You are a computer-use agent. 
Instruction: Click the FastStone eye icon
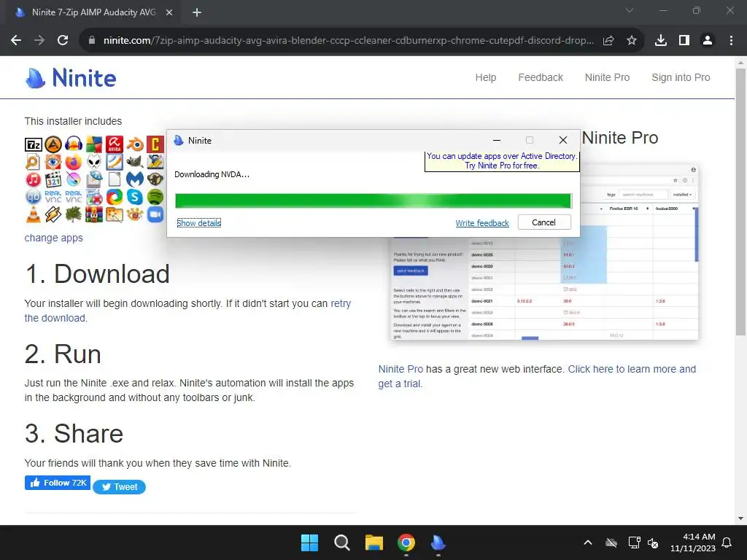(53, 162)
